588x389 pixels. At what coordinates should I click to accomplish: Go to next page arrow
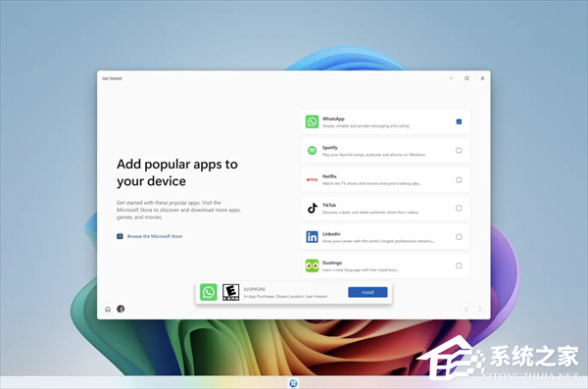point(479,309)
